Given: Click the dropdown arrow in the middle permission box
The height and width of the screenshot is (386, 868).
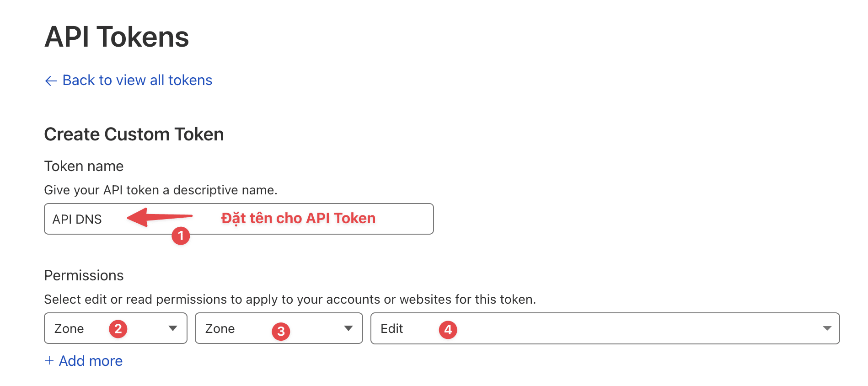Looking at the screenshot, I should click(x=348, y=328).
